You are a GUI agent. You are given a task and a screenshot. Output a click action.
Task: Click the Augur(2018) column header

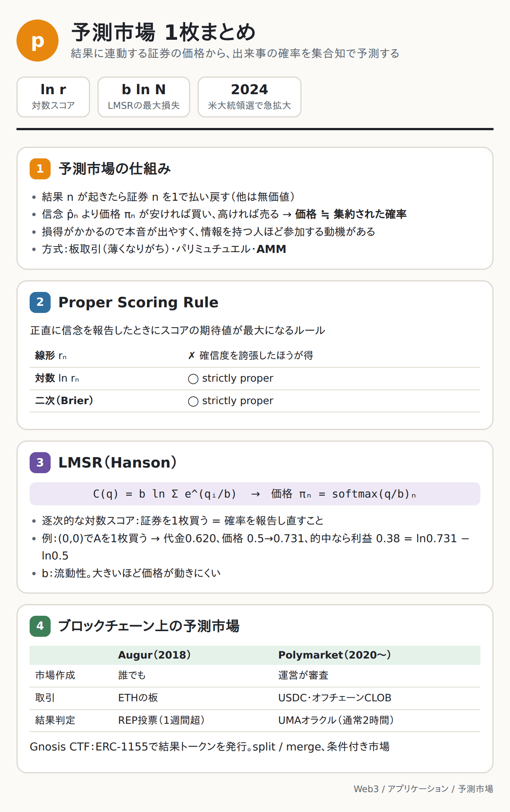[x=154, y=655]
